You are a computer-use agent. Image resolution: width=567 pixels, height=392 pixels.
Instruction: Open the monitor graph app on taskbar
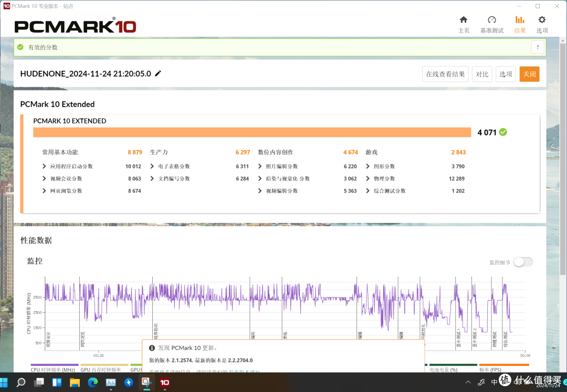coord(111,382)
